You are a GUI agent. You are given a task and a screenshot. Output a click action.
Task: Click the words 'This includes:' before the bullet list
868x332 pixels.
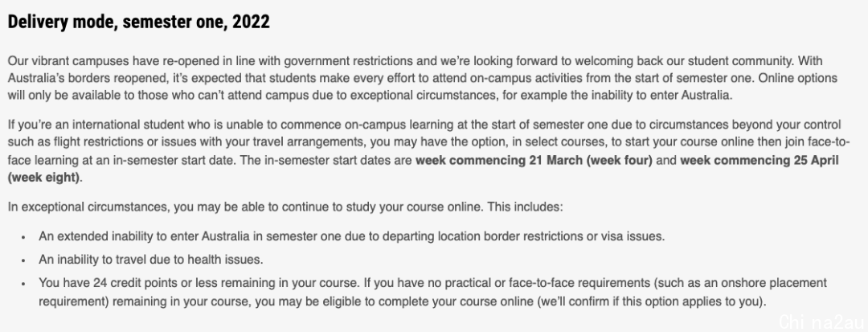pos(524,207)
